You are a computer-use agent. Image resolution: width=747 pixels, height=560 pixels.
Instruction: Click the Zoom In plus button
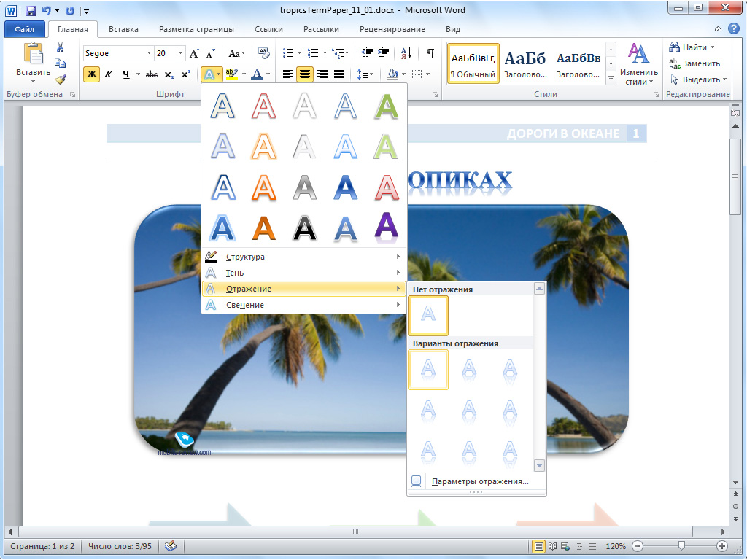point(722,546)
